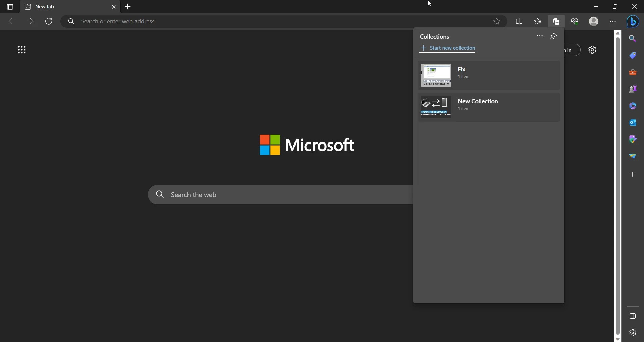Open split screen view
The height and width of the screenshot is (342, 644).
click(520, 22)
